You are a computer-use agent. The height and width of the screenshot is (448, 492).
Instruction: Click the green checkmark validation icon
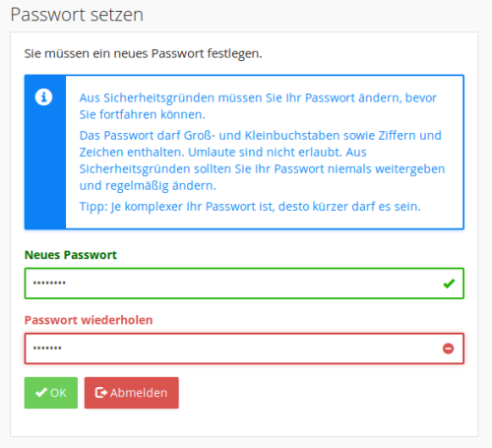(x=449, y=284)
